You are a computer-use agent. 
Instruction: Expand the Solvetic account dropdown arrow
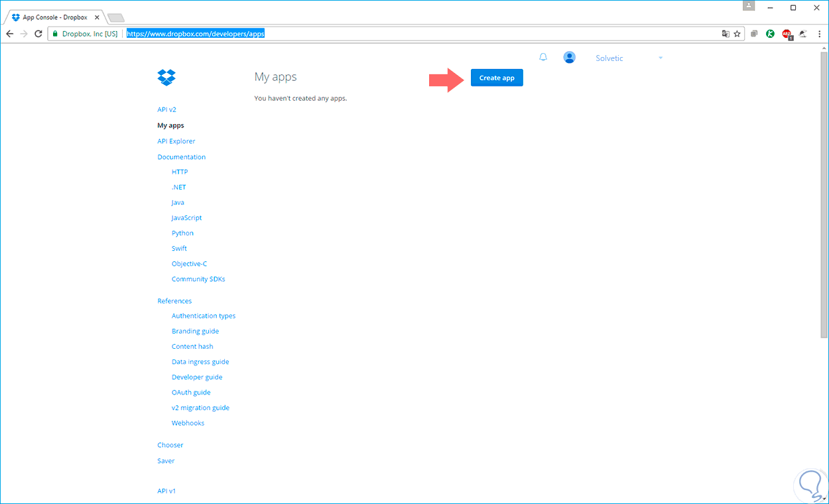[661, 58]
